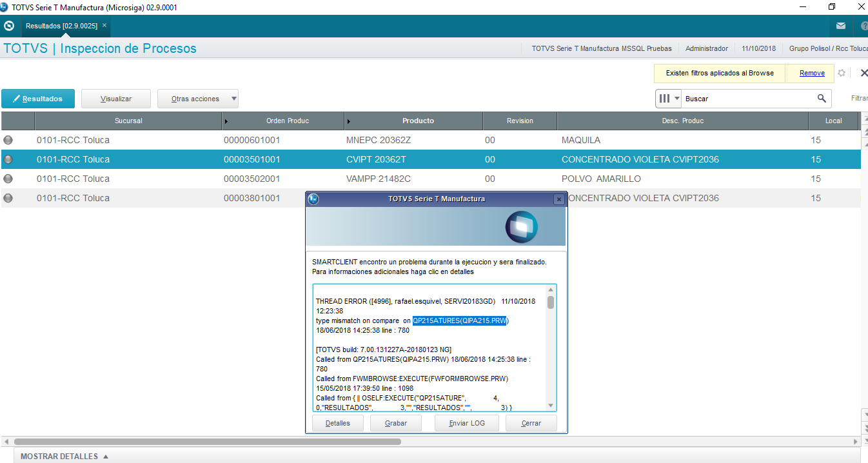The height and width of the screenshot is (463, 868).
Task: Click status dot of VAMPP 21482C row
Action: tap(8, 179)
